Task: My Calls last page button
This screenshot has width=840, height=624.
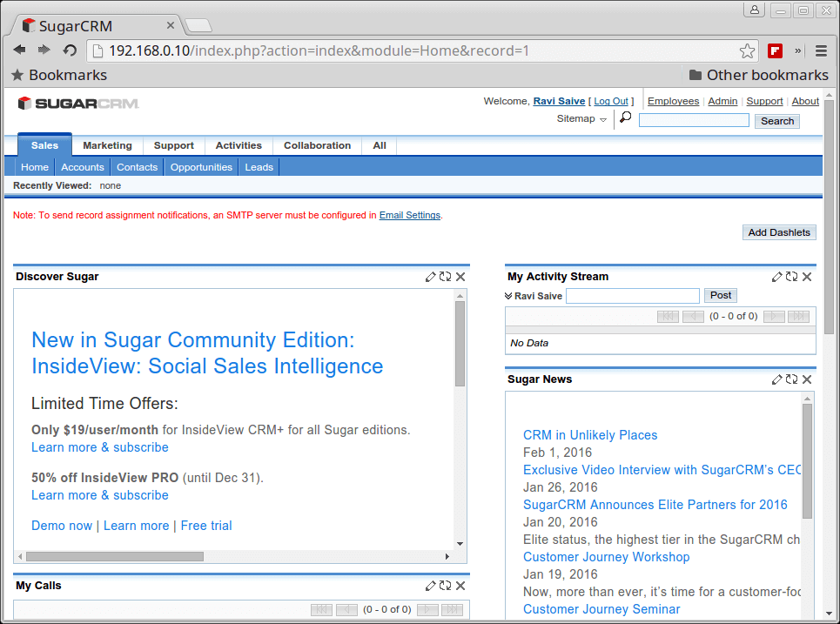Action: click(452, 609)
